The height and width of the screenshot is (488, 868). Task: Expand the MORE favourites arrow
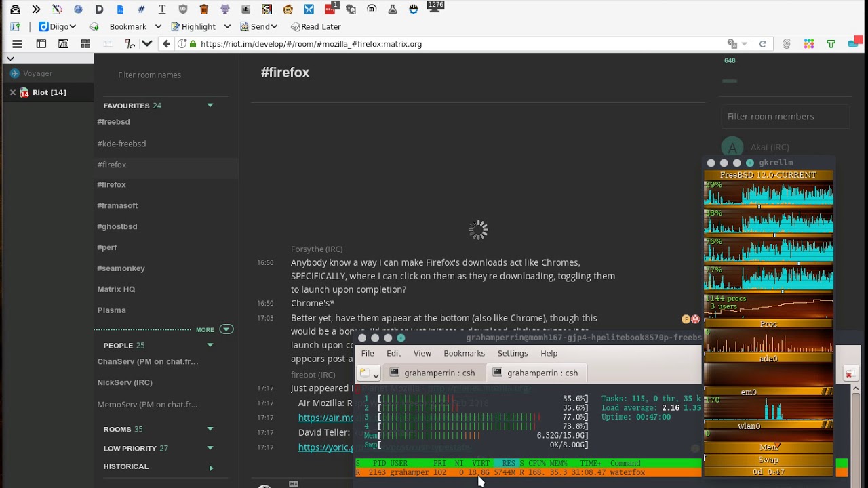coord(226,329)
